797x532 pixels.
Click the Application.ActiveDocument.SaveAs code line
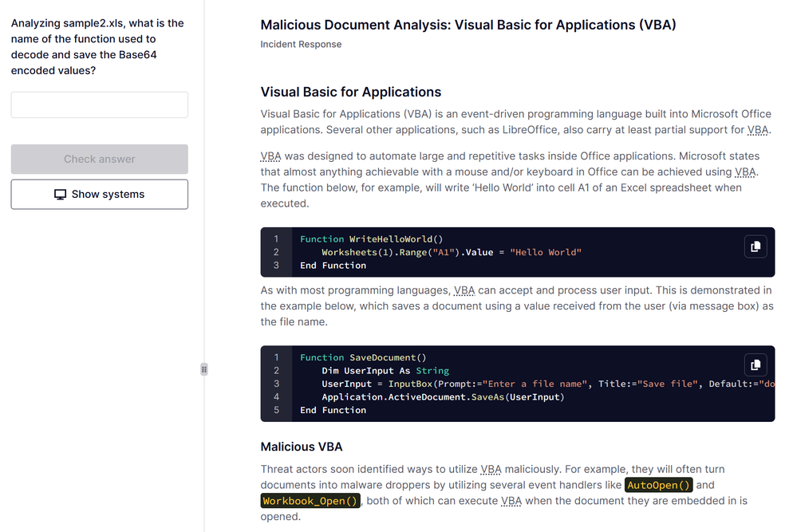(443, 397)
